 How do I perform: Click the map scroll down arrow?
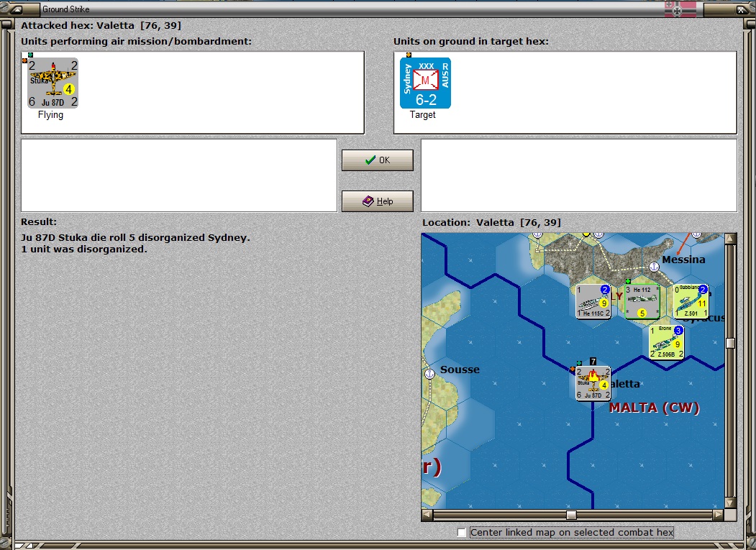(x=730, y=503)
